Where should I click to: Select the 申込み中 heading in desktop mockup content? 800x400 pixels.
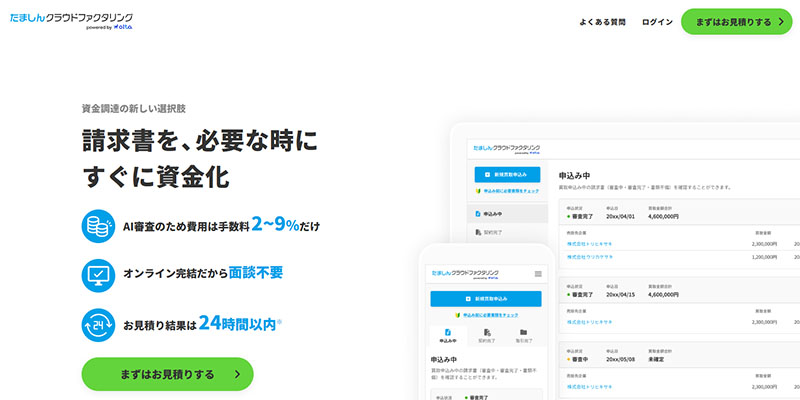[x=574, y=176]
